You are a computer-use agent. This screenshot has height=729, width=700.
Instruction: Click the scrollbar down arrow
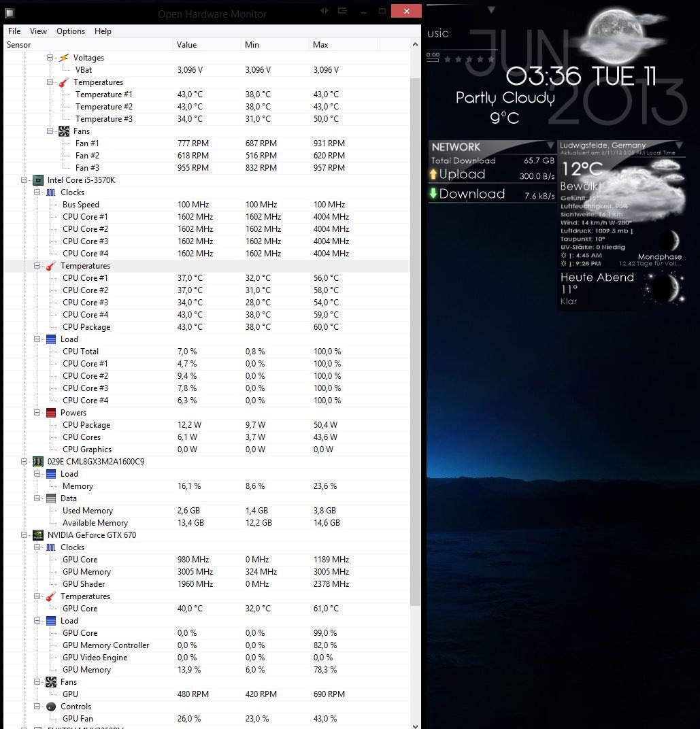416,726
